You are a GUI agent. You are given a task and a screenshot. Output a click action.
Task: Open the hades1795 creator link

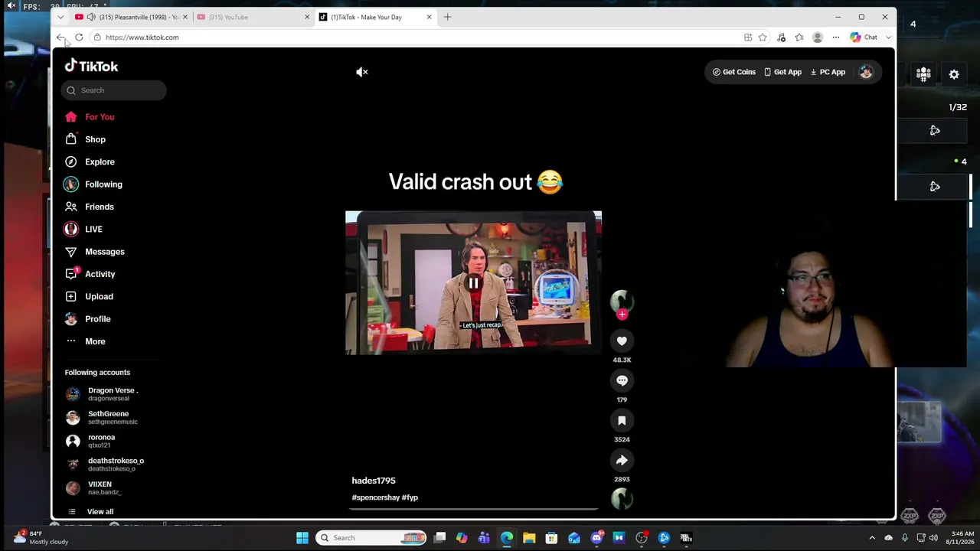pos(374,481)
